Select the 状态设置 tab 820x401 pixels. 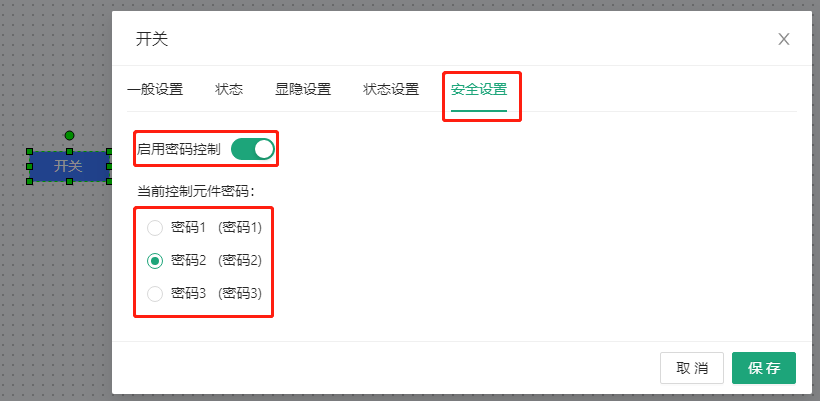click(391, 89)
